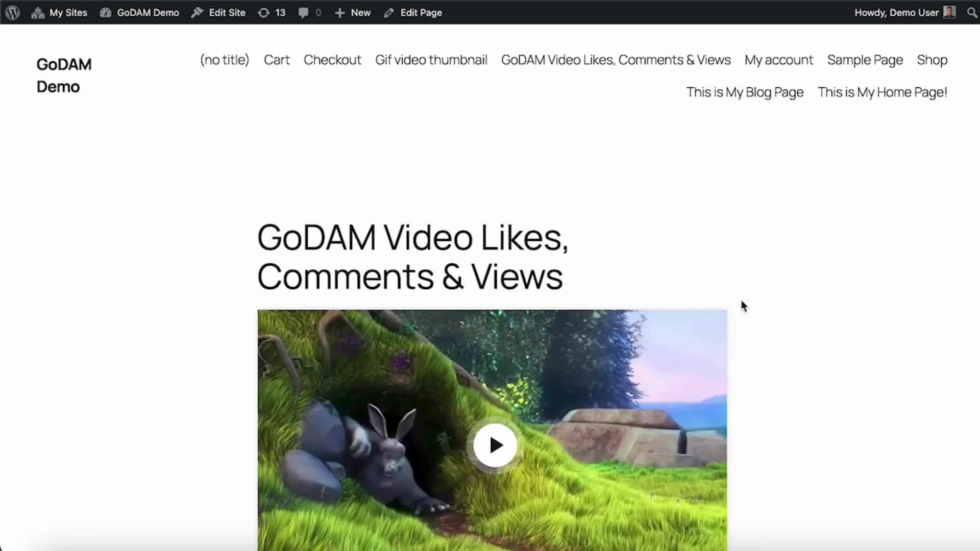The image size is (980, 551).
Task: Open the comments icon showing 0
Action: 309,12
